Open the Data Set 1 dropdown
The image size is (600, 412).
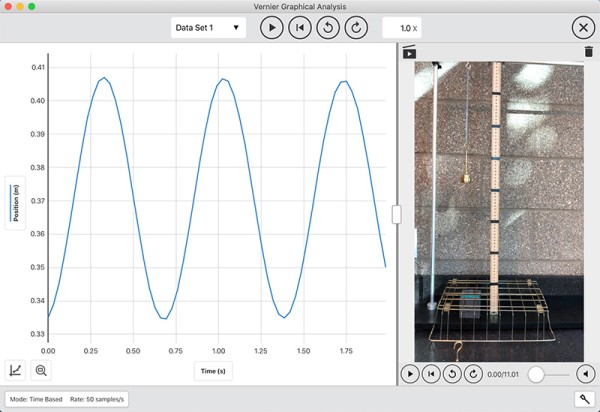tap(208, 28)
